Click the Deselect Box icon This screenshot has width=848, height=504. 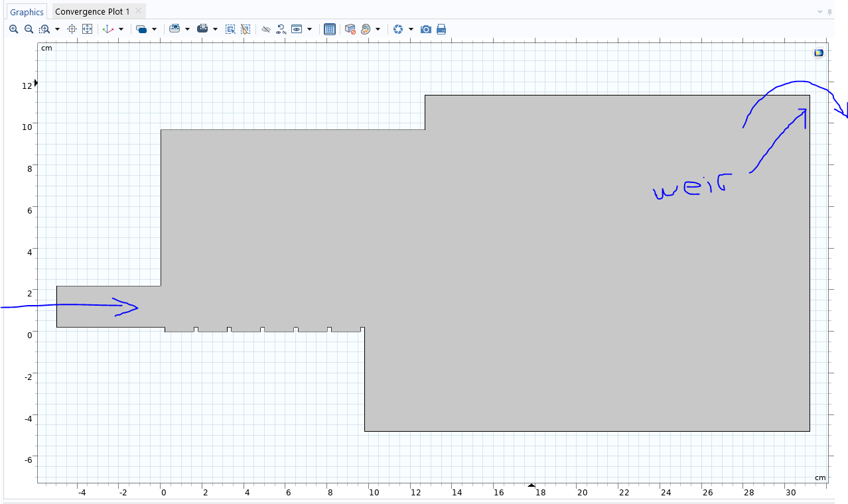click(x=246, y=29)
